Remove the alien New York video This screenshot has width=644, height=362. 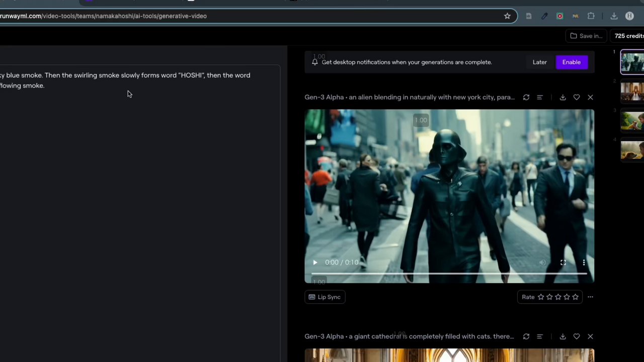(x=590, y=98)
